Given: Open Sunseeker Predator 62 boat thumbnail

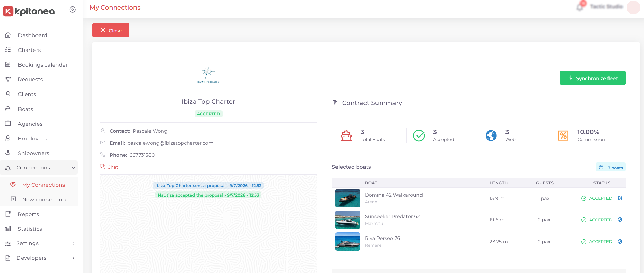Looking at the screenshot, I should [x=348, y=220].
